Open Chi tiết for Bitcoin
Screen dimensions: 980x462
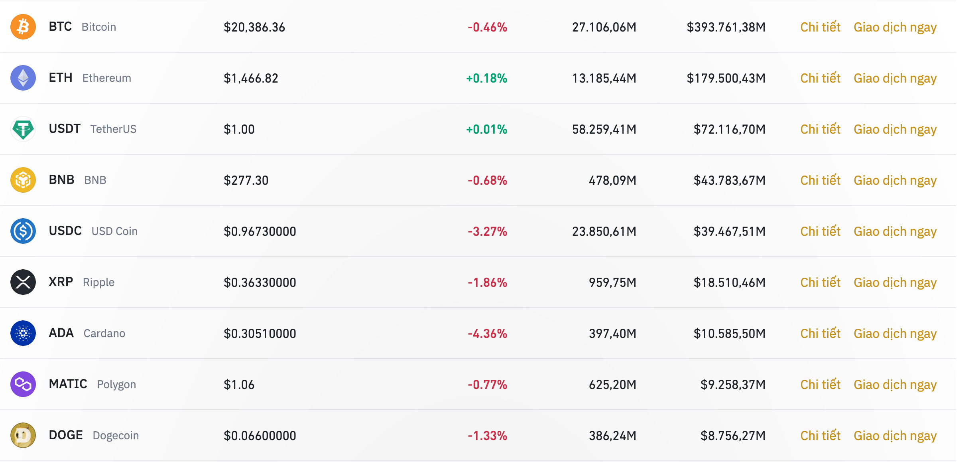click(x=820, y=27)
